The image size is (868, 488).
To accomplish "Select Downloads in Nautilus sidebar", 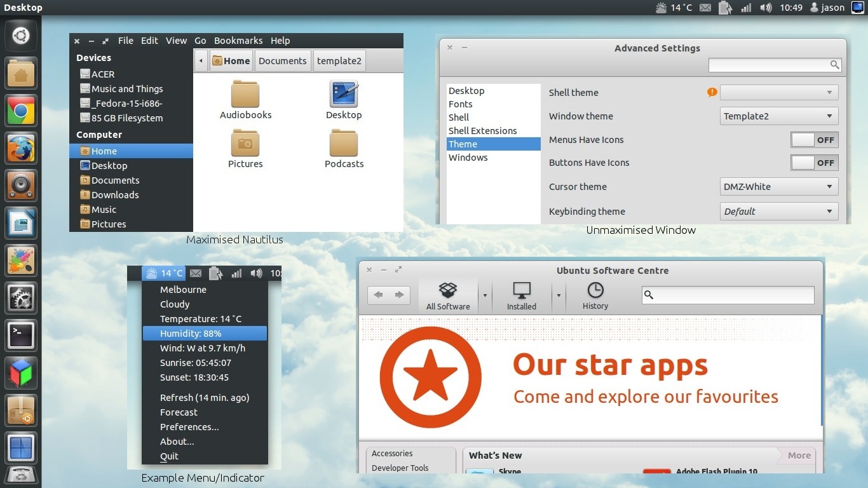I will click(x=131, y=195).
